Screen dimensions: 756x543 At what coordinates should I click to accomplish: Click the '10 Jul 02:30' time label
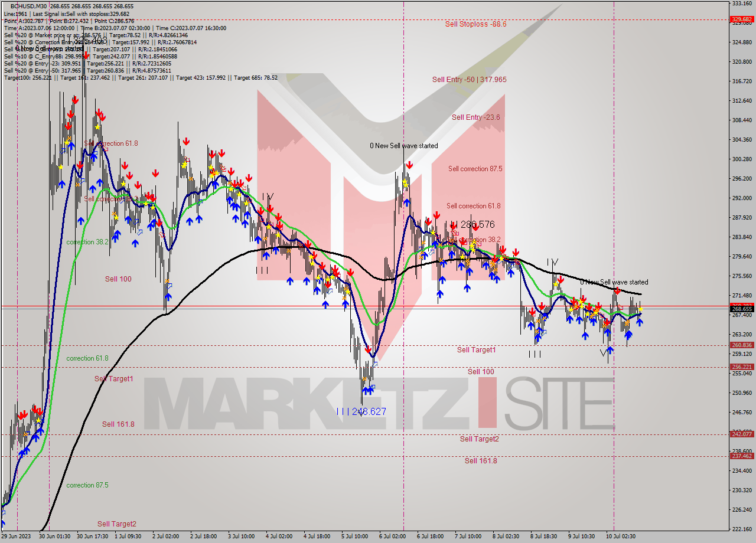[621, 537]
